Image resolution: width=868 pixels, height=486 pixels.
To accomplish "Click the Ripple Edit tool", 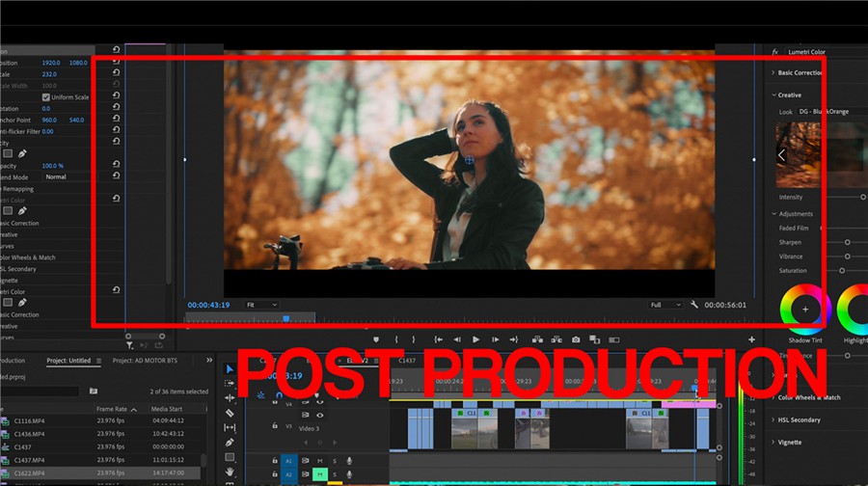I will 230,397.
